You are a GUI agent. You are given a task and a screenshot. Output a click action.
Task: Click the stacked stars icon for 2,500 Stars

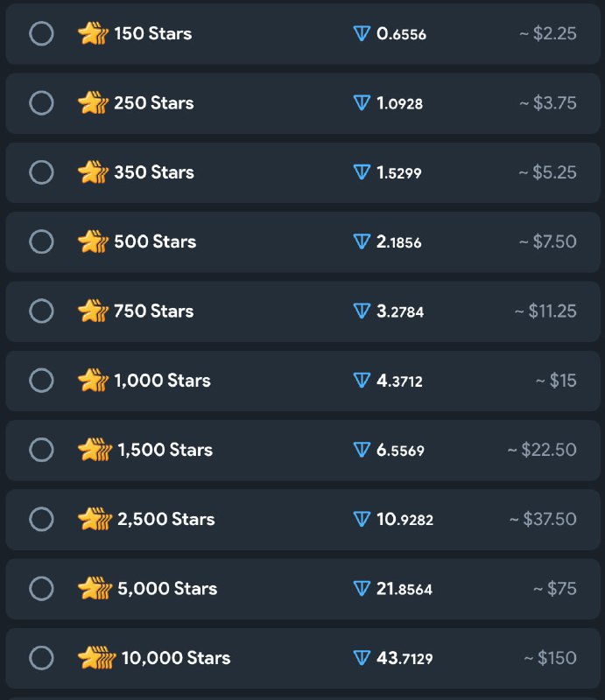(x=95, y=519)
